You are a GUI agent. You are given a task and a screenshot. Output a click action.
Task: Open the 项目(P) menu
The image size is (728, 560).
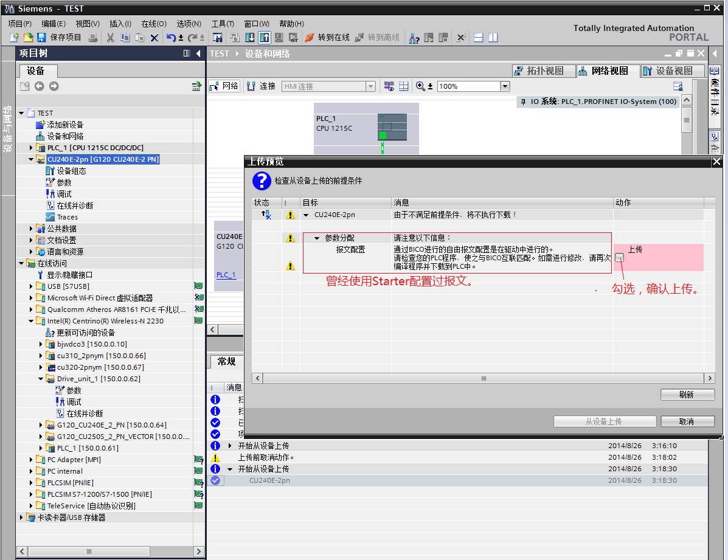[x=19, y=24]
